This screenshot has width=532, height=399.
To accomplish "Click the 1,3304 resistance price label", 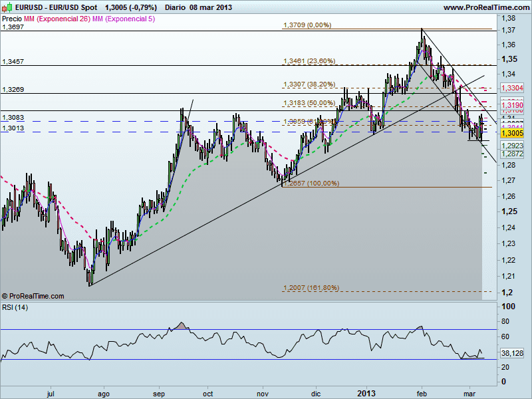I will pos(512,87).
